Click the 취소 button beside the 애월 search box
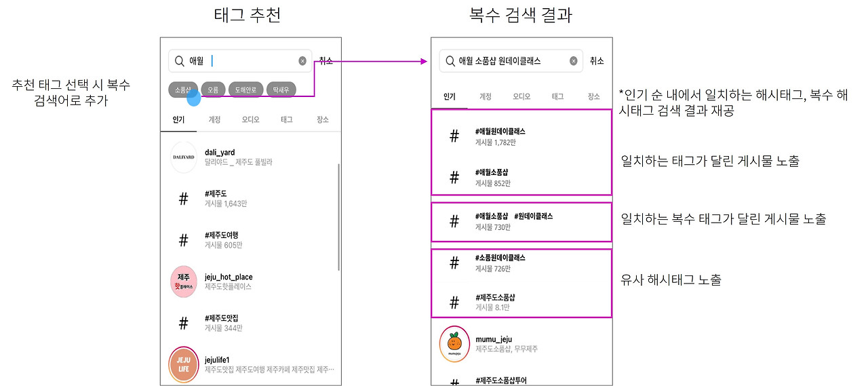Screen dimensions: 868x386 click(x=325, y=60)
